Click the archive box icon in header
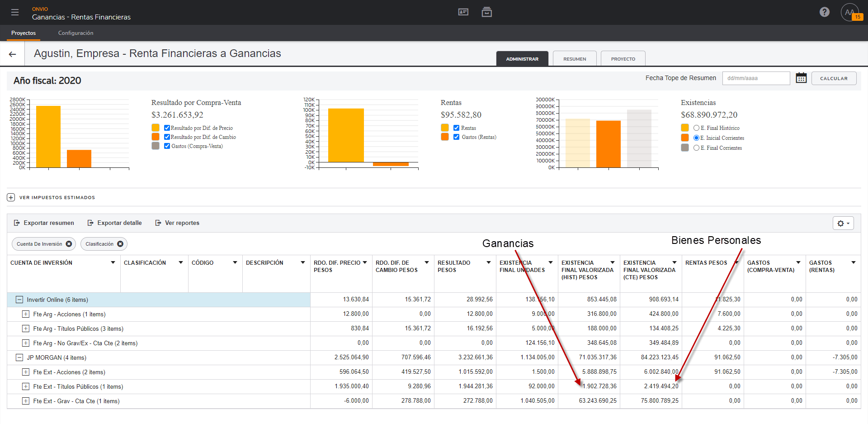868x424 pixels. 487,12
